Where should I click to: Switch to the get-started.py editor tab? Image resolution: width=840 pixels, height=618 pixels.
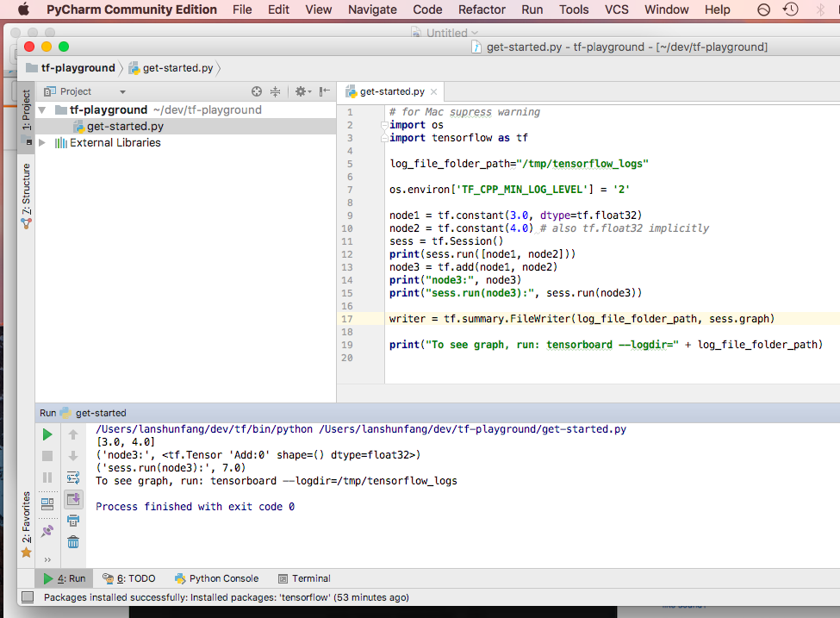(x=392, y=91)
